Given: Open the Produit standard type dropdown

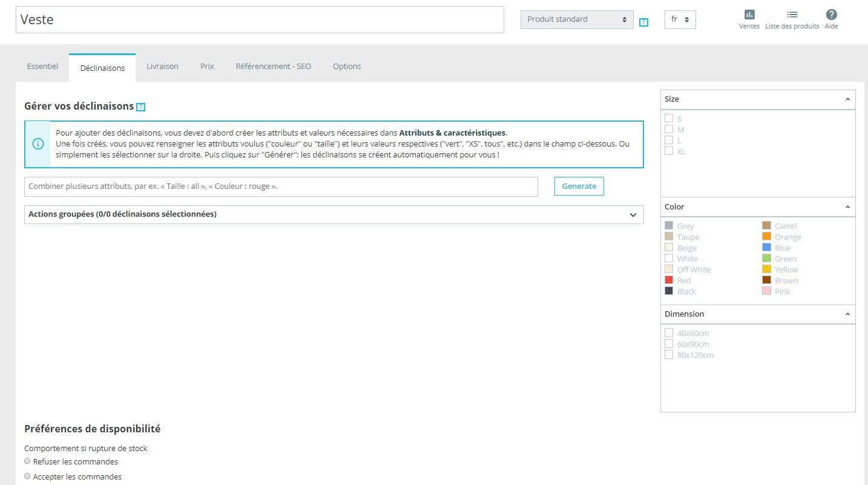Looking at the screenshot, I should click(x=577, y=19).
